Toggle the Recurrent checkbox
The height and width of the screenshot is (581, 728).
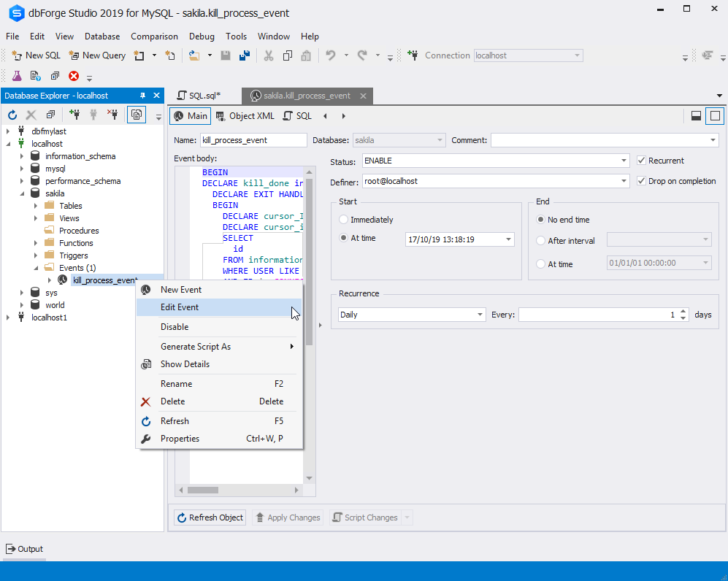641,161
